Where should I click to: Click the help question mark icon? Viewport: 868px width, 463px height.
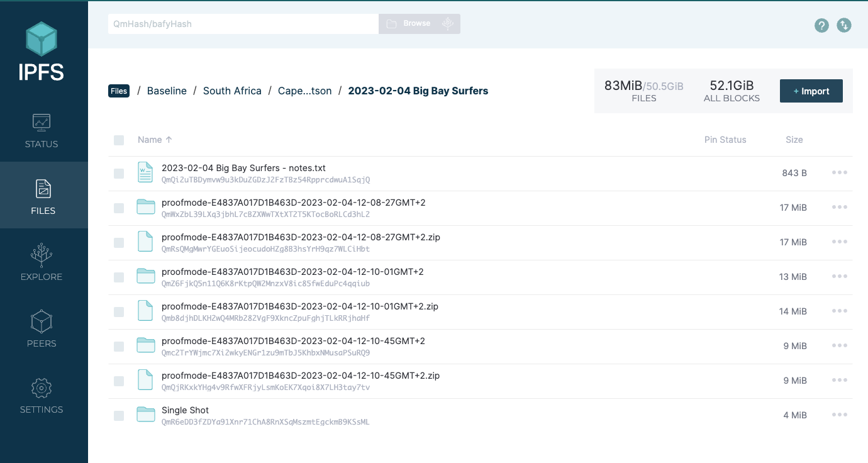[x=821, y=25]
